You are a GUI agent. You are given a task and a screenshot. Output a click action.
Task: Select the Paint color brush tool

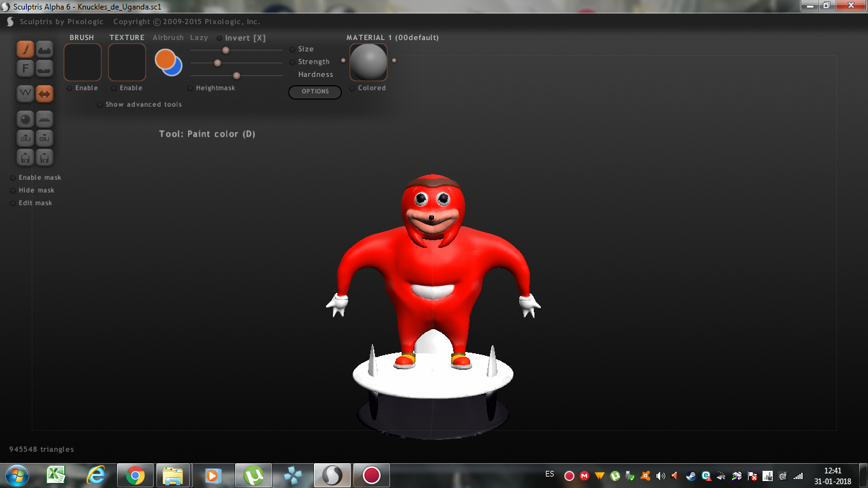point(25,49)
